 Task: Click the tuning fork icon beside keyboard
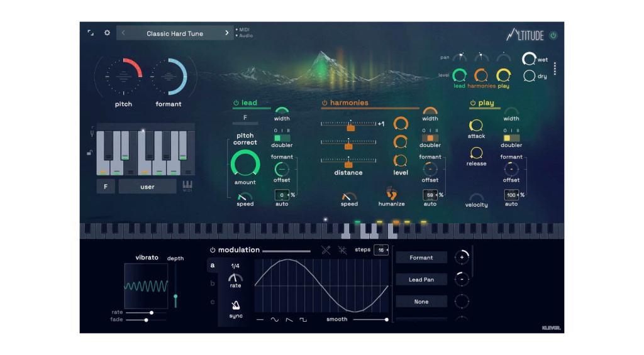[x=92, y=133]
